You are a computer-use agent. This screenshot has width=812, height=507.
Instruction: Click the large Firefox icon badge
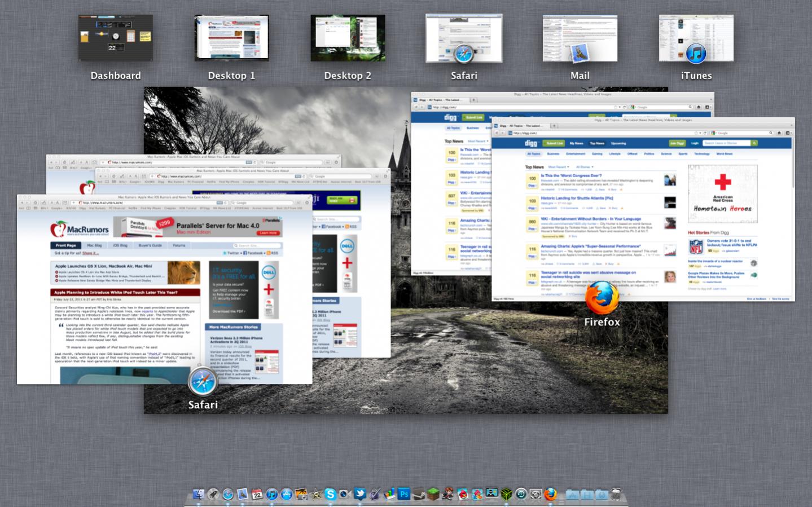[x=602, y=298]
